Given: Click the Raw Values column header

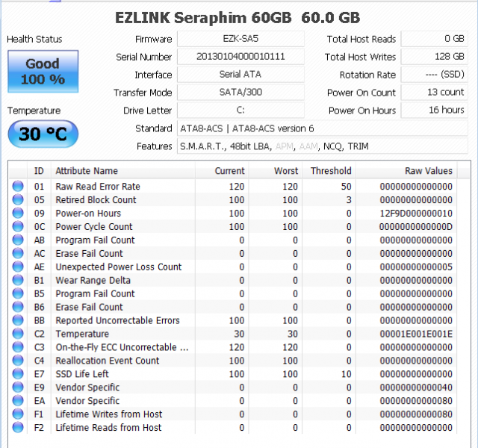Looking at the screenshot, I should (x=406, y=171).
